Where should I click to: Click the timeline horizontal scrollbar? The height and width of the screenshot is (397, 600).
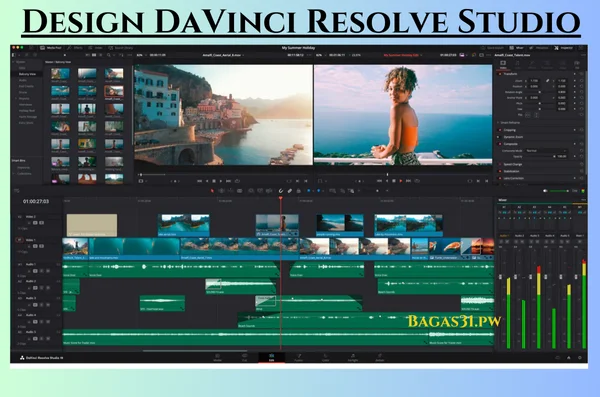click(195, 350)
